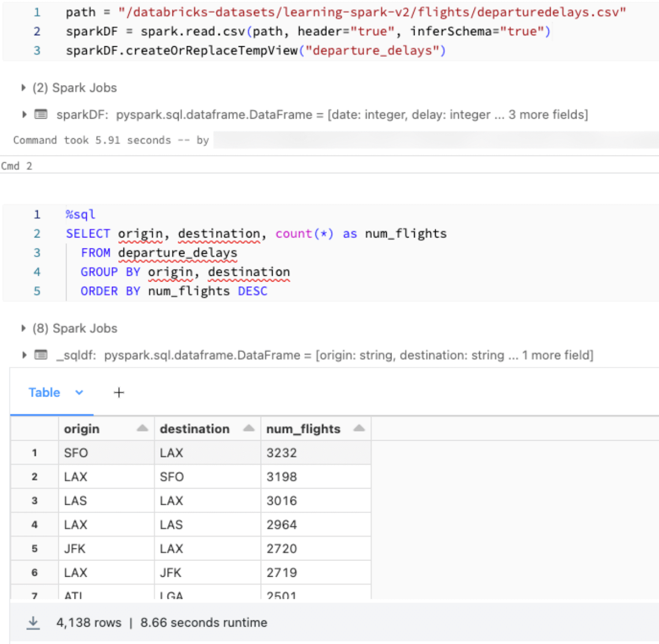
Task: Expand the (8) Spark Jobs section
Action: (x=23, y=328)
